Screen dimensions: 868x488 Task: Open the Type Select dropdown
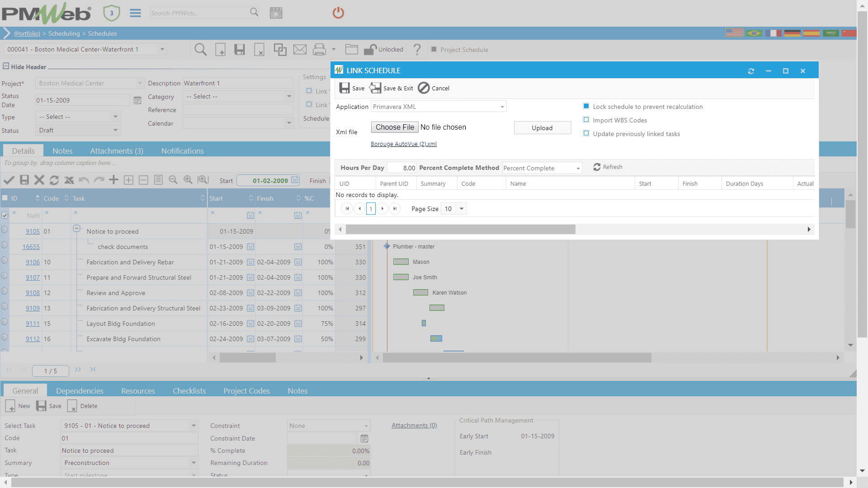point(115,117)
